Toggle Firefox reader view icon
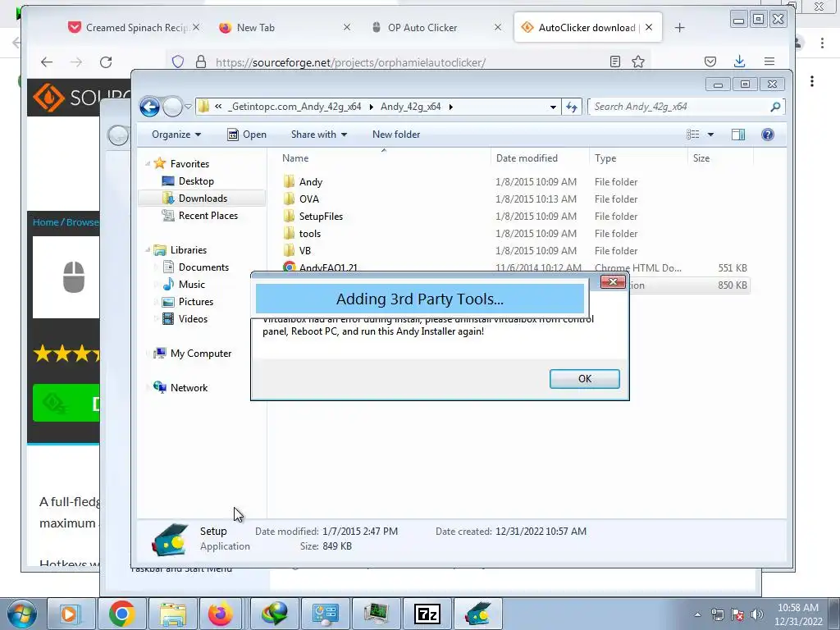 coord(615,62)
